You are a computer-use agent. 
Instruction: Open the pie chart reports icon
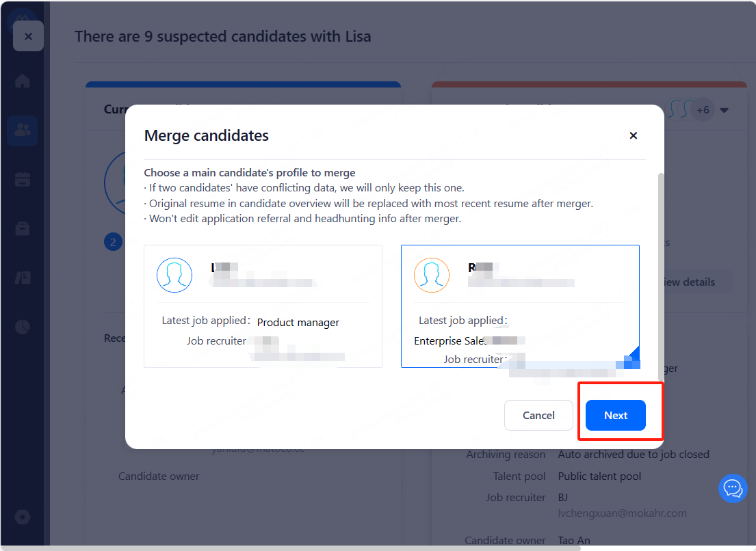tap(23, 327)
